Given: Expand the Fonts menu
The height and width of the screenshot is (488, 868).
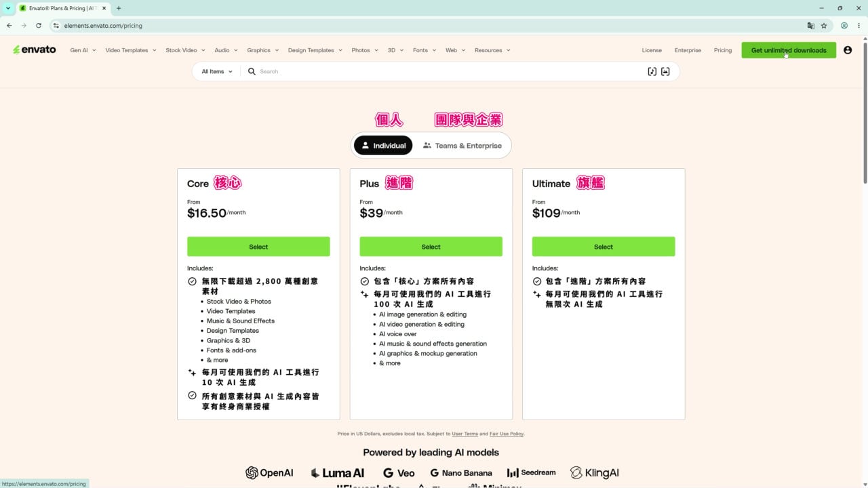Looking at the screenshot, I should pos(425,50).
